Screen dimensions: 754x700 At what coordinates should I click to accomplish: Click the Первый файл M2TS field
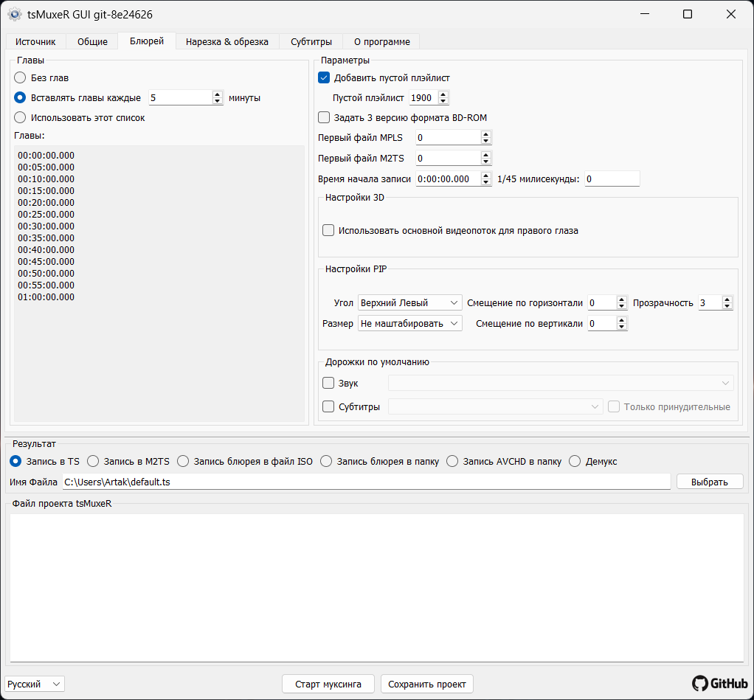point(448,158)
